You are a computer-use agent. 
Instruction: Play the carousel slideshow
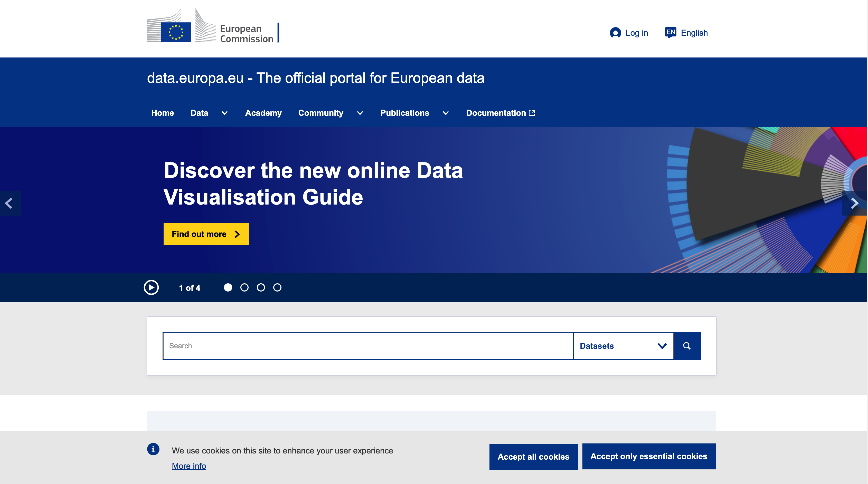151,287
